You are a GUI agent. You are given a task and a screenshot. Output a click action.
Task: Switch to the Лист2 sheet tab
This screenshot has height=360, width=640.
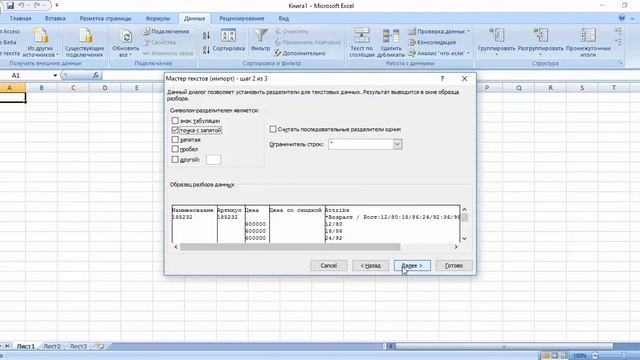52,346
